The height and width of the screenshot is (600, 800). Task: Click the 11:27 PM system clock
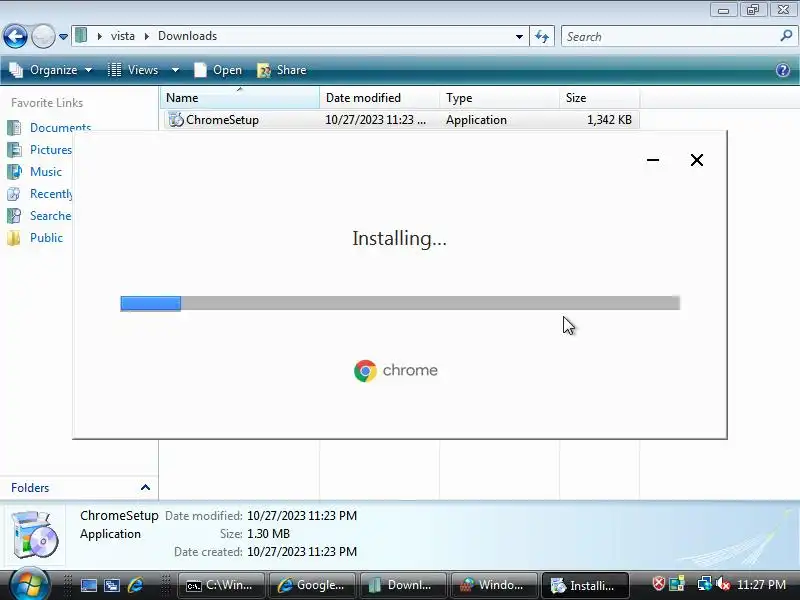click(761, 584)
